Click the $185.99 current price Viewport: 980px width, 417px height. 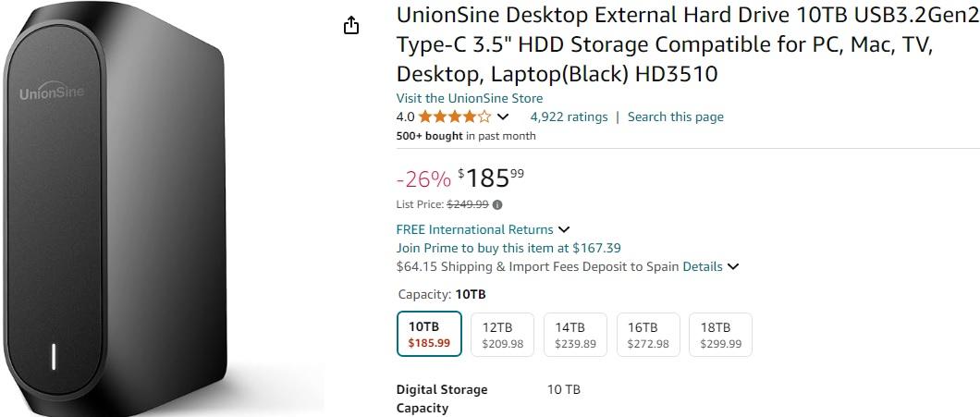pyautogui.click(x=490, y=177)
